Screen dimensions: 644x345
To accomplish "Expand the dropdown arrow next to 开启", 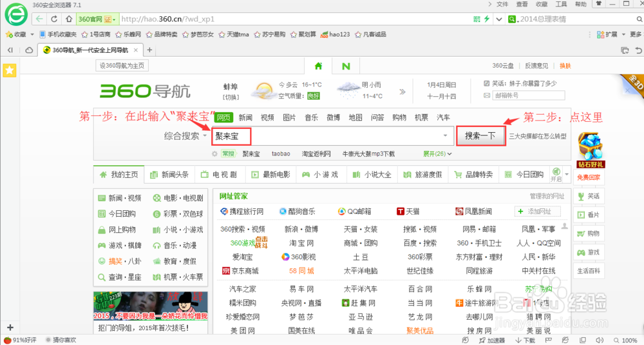I will 567,174.
